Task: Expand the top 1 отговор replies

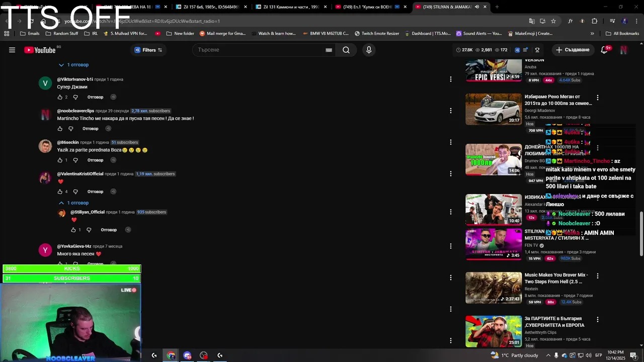Action: 73,65
